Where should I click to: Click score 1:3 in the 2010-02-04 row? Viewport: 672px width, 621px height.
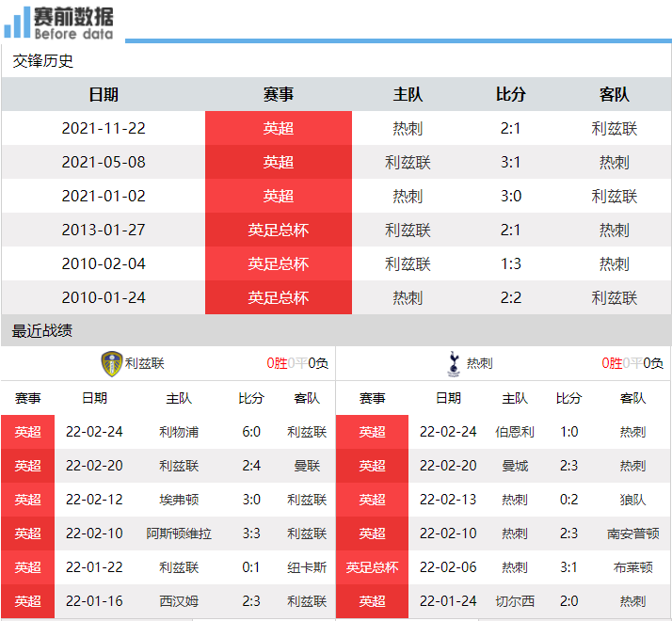pyautogui.click(x=510, y=263)
